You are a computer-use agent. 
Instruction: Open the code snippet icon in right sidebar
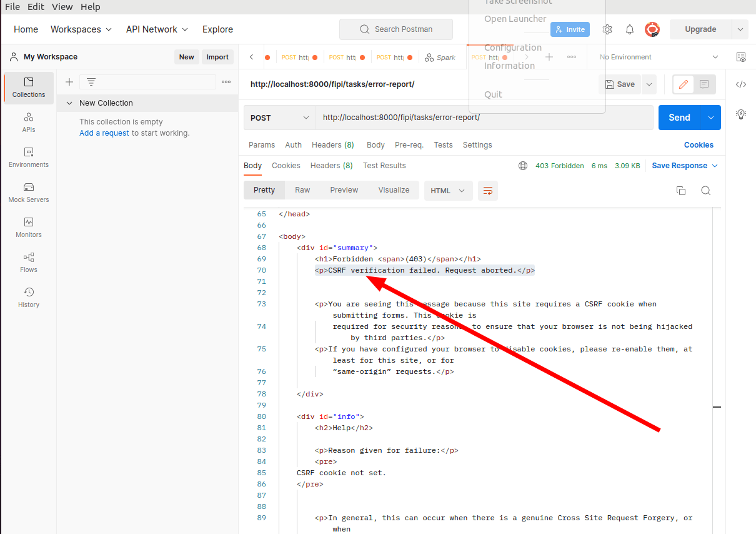(x=741, y=84)
